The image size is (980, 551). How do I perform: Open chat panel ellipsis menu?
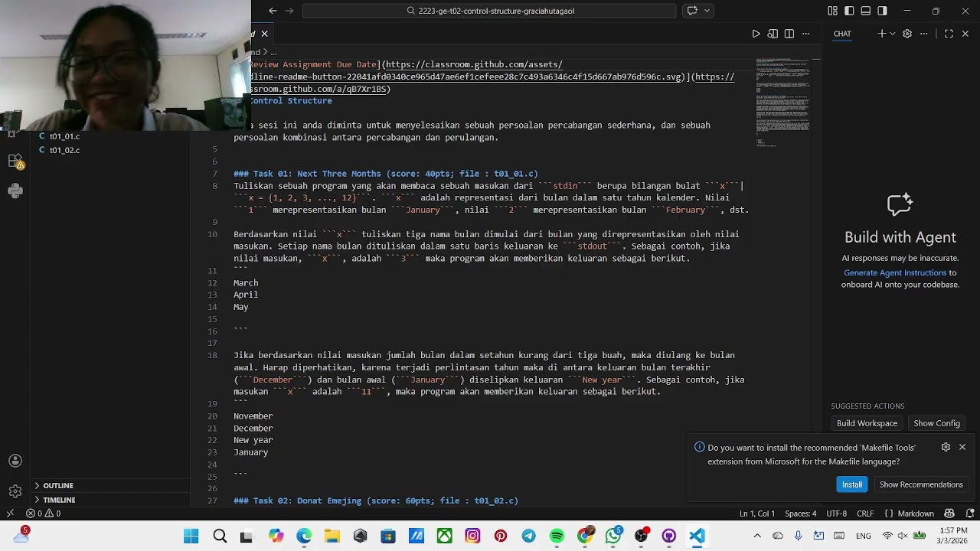(x=924, y=34)
